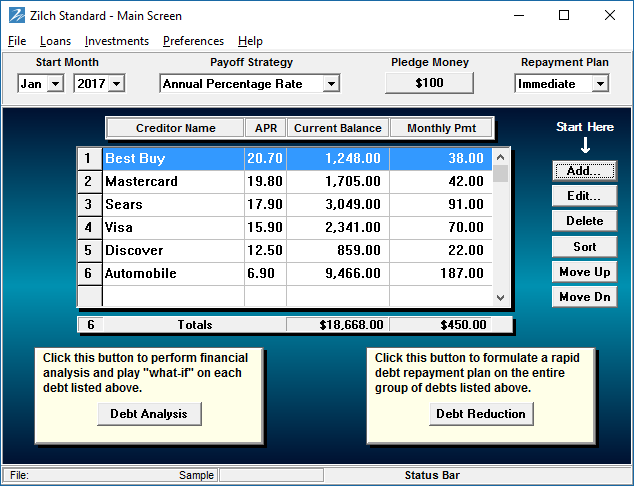Click the 70.00 monthly payment for Visa
Viewport: 634px width, 486px height.
(441, 227)
